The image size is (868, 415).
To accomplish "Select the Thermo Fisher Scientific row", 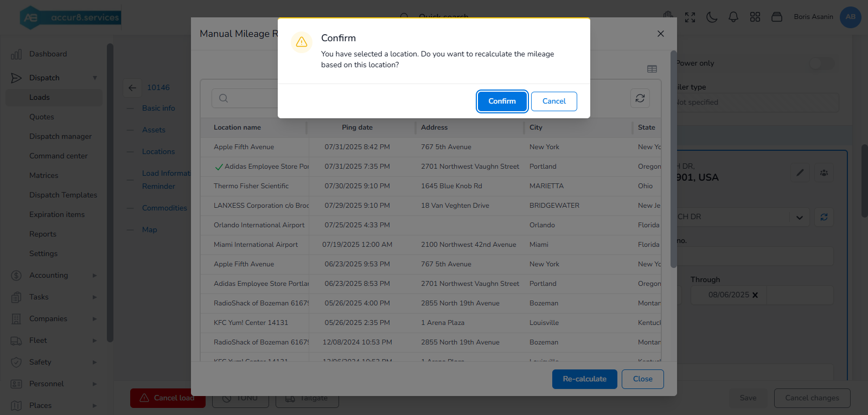I will pos(431,186).
